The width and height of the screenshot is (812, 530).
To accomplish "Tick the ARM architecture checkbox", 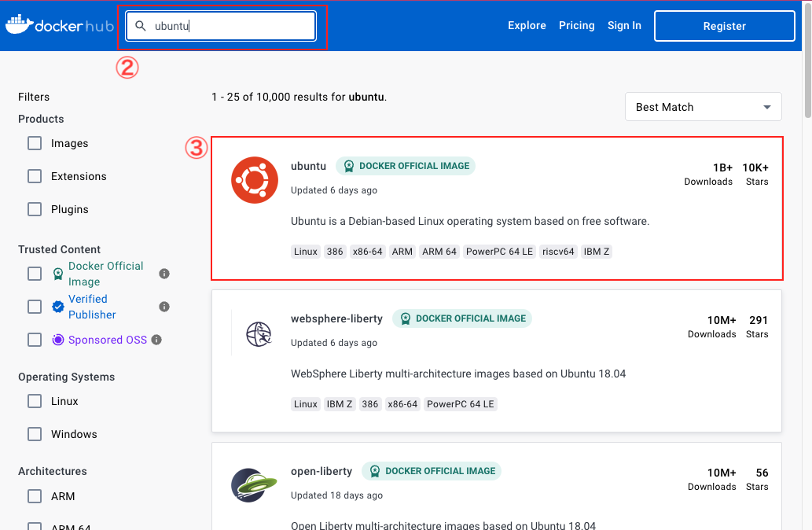I will pyautogui.click(x=35, y=496).
